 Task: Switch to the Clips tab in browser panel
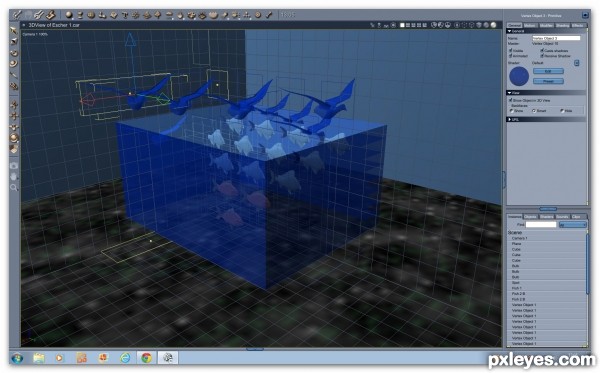576,217
